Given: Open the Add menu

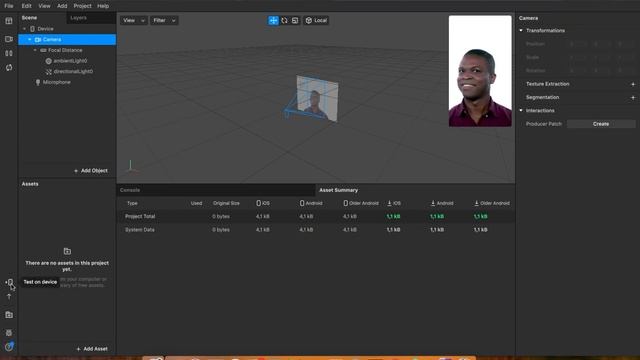Looking at the screenshot, I should click(x=62, y=6).
